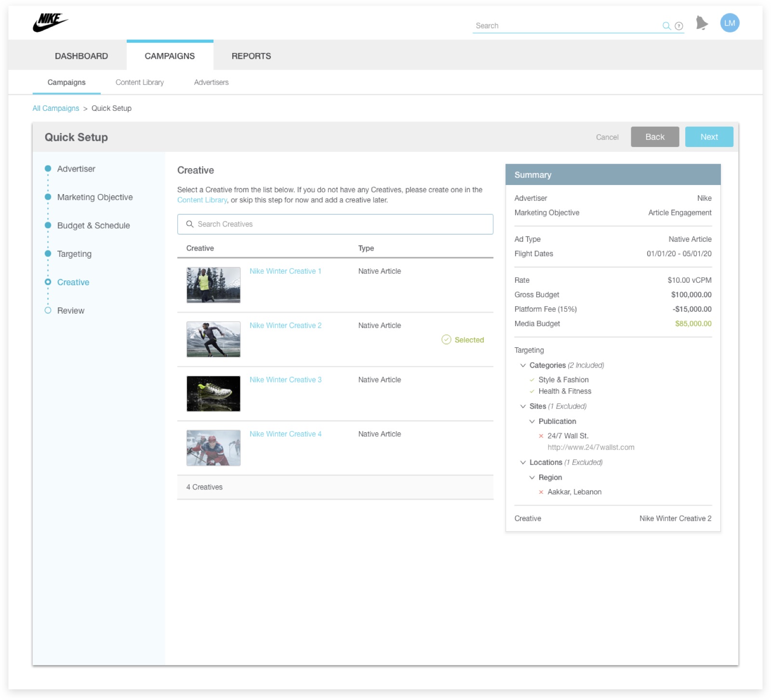Screen dimensions: 771x700
Task: Click the Creative column header
Action: coord(200,248)
